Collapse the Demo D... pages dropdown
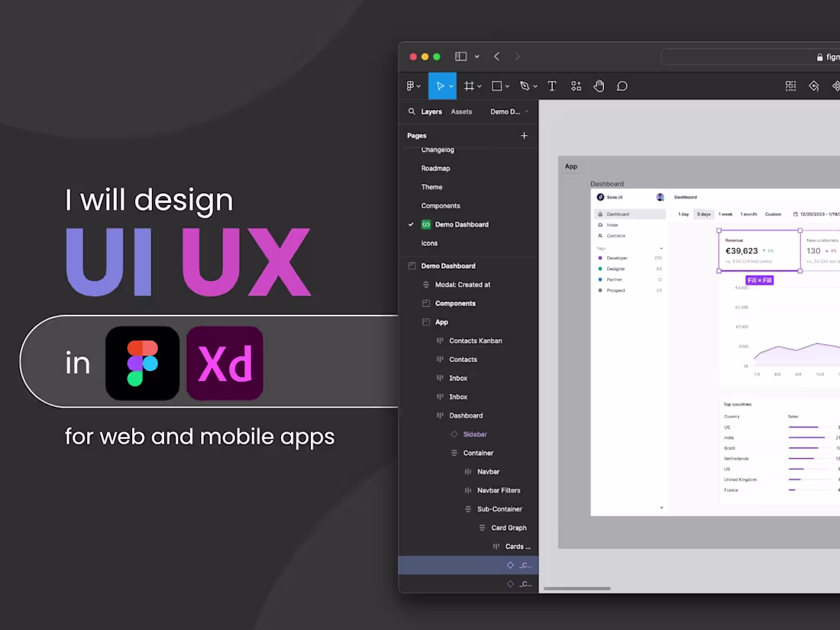The image size is (840, 630). (x=527, y=111)
